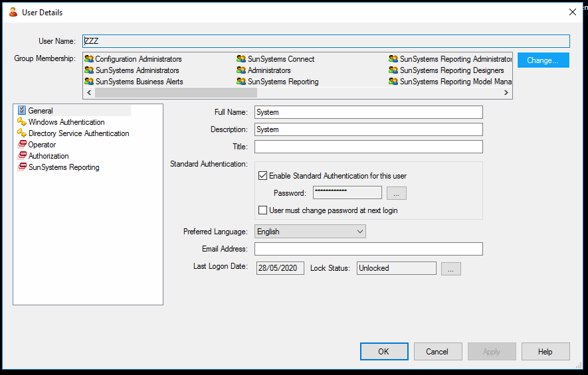Viewport: 588px width, 375px height.
Task: Click the Last Logon Date field
Action: [x=280, y=268]
